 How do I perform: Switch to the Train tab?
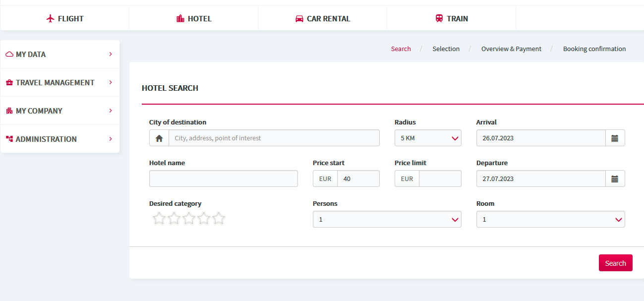pos(451,19)
